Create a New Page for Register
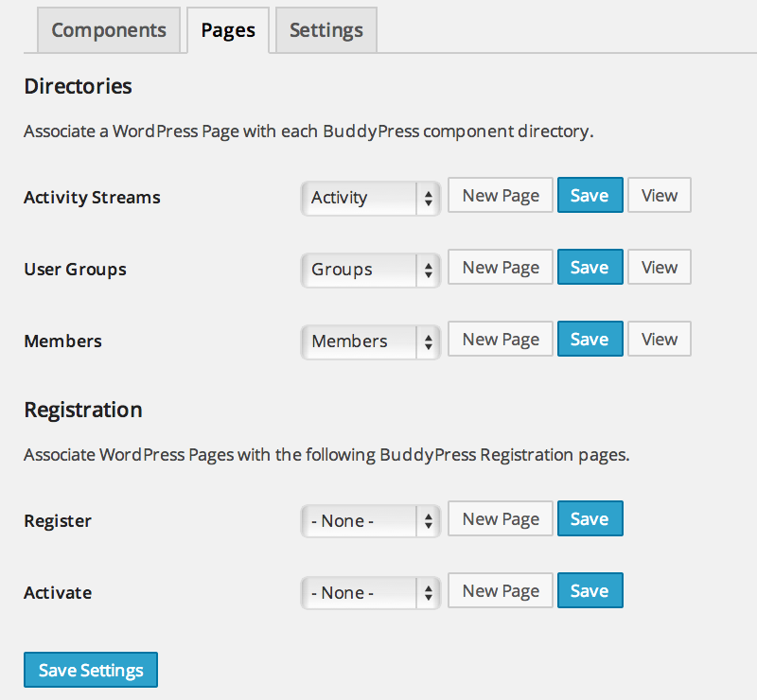Screen dimensions: 757x700 pos(500,518)
